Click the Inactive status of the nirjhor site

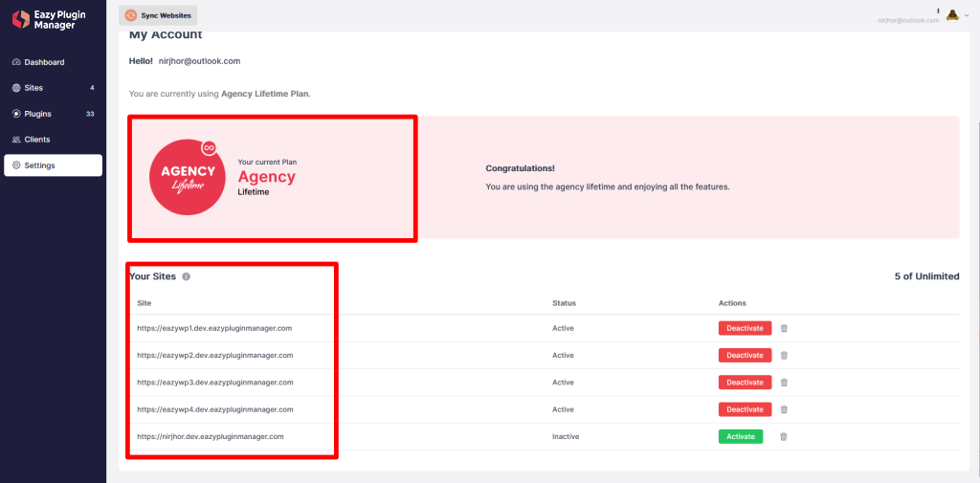click(x=566, y=437)
